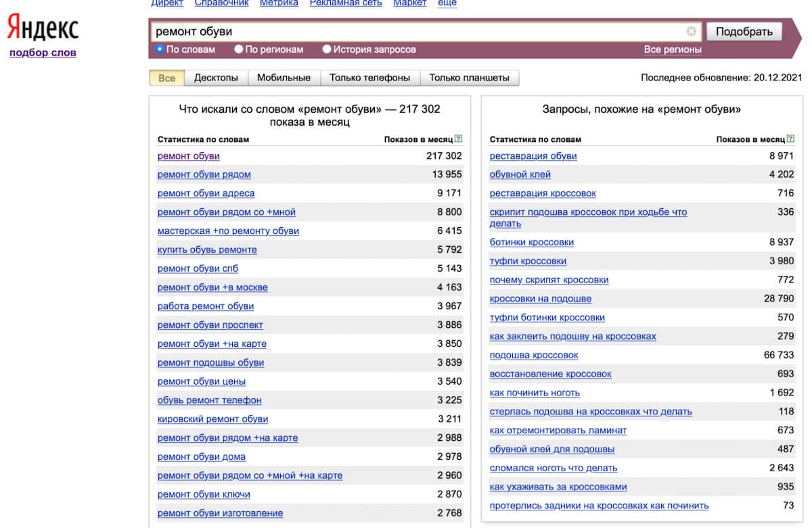Open the "реставрация обуви" similar query link
Image resolution: width=812 pixels, height=528 pixels.
533,156
